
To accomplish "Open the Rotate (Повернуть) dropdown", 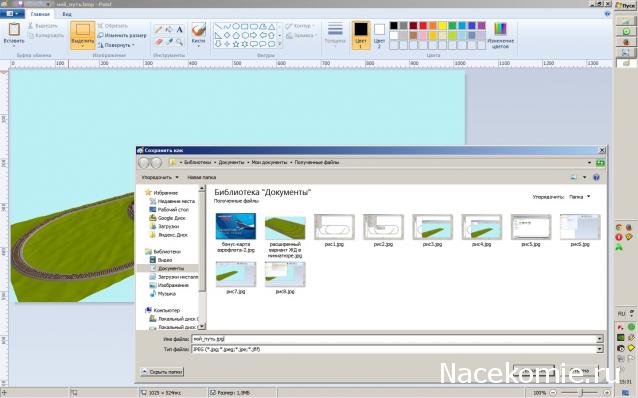I will tap(116, 45).
